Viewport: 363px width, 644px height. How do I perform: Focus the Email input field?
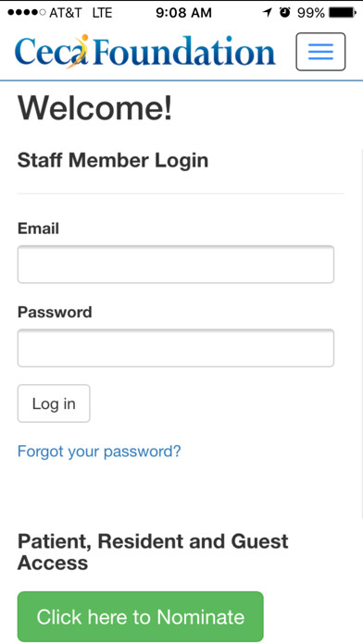(176, 264)
